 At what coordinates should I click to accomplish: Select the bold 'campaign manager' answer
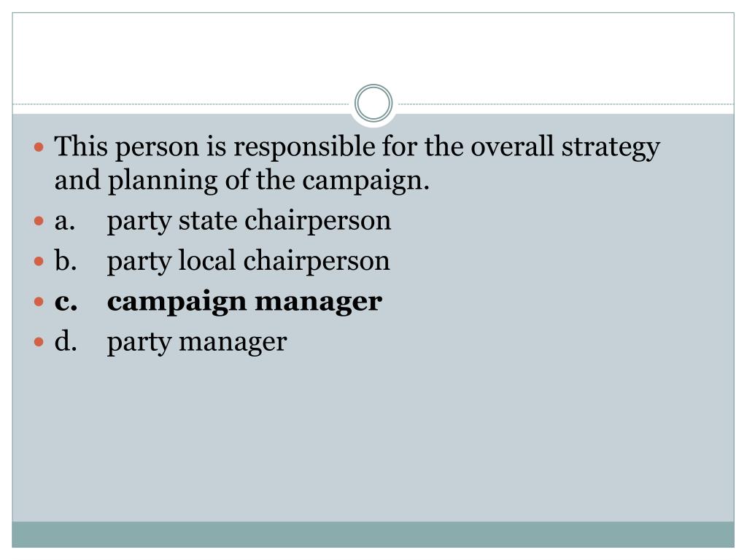(244, 302)
